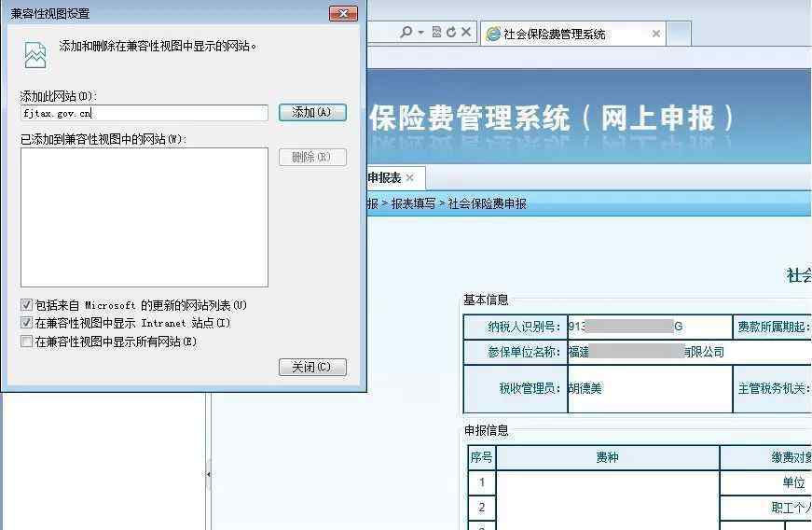Close the 申报表 inner page tab
The image size is (812, 530).
tap(409, 178)
